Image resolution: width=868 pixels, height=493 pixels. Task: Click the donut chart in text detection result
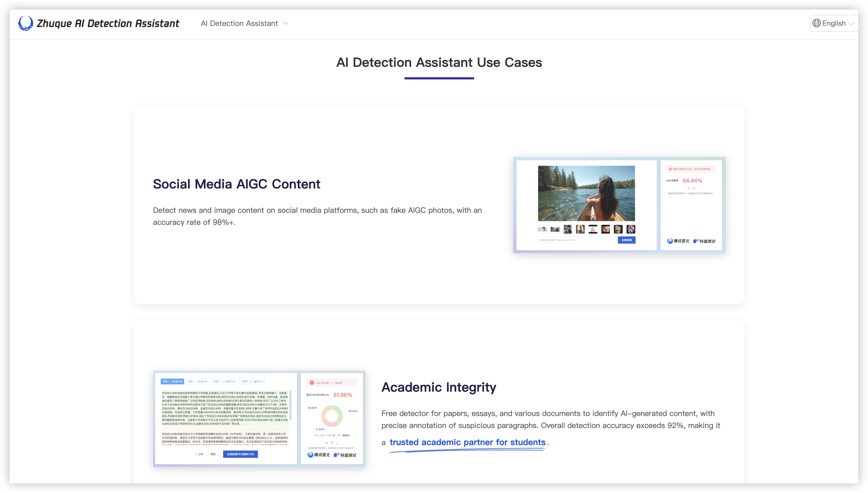click(x=331, y=416)
